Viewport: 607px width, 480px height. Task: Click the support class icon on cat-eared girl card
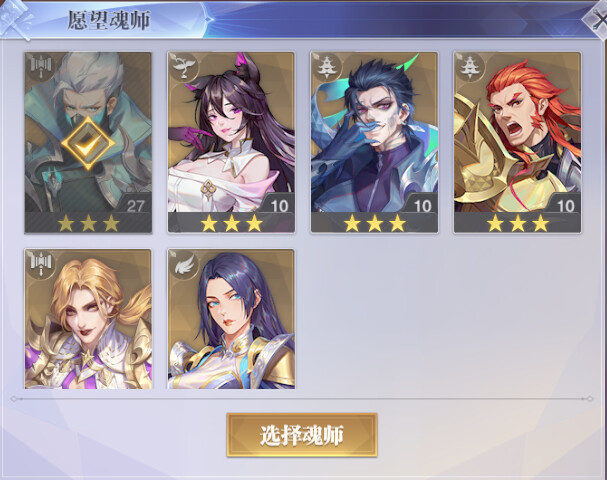click(x=184, y=67)
